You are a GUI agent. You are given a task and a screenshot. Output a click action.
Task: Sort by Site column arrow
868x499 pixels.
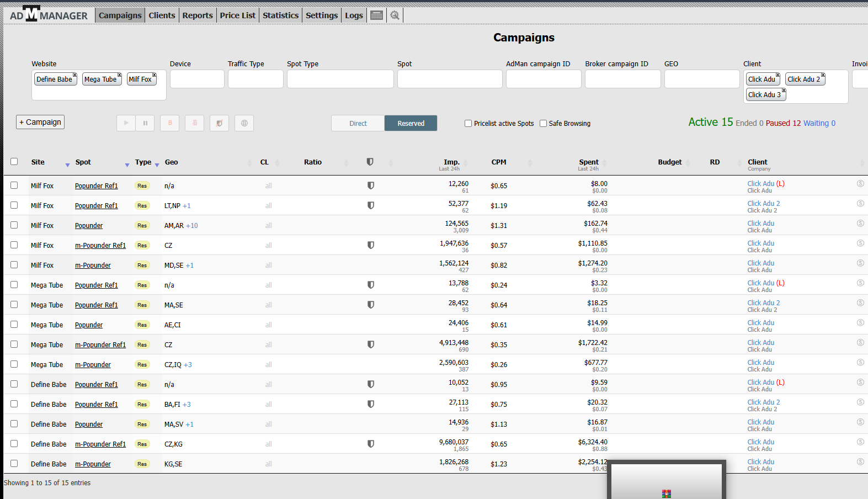point(67,164)
